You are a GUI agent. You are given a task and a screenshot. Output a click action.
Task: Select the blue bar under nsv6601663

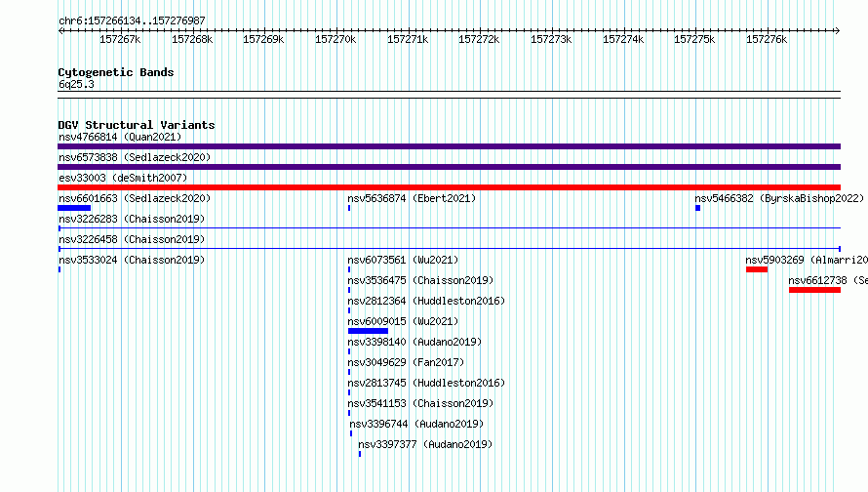(74, 208)
